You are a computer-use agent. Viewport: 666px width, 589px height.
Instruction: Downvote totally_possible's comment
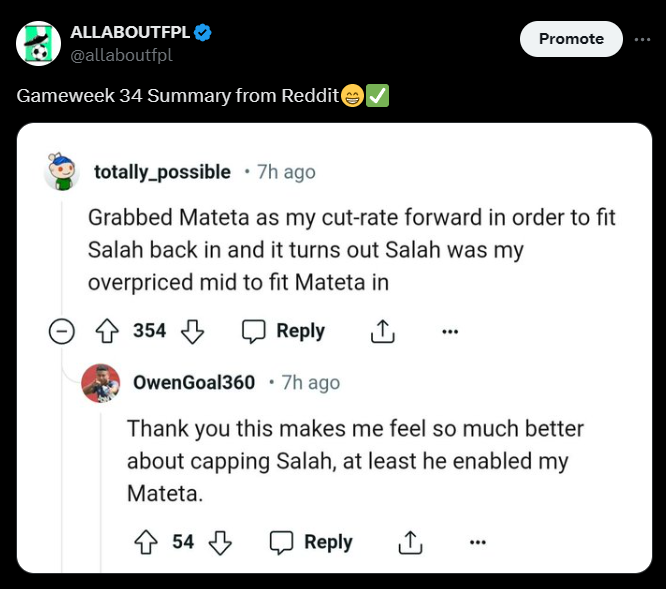click(193, 331)
